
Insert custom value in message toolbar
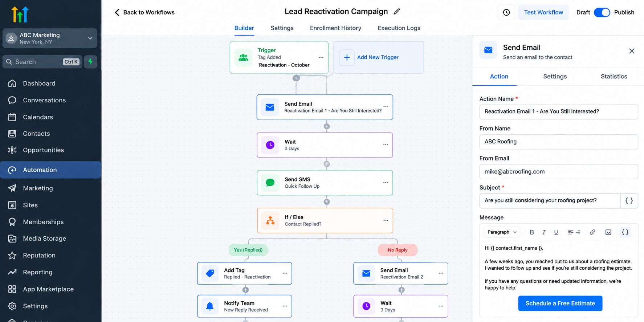(625, 232)
